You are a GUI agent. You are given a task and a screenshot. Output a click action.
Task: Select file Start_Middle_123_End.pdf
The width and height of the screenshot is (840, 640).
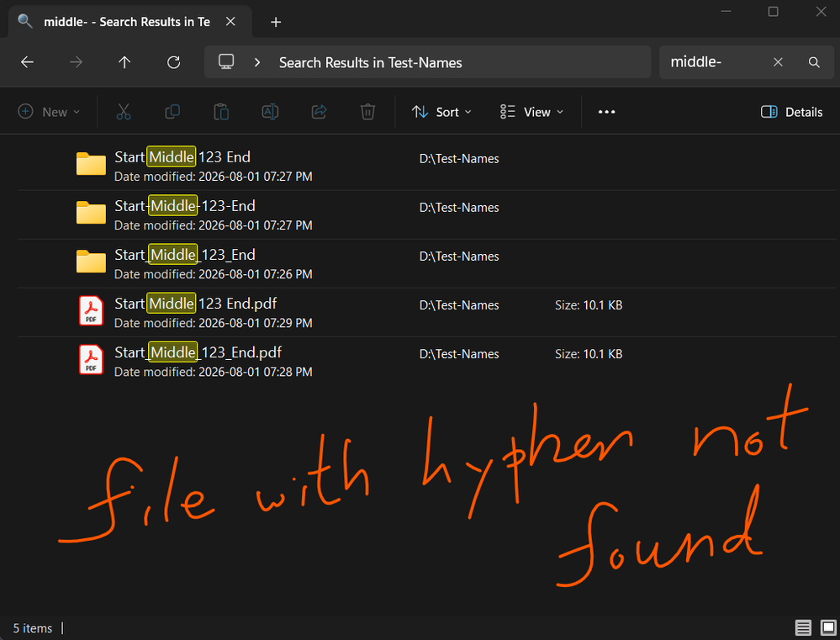(x=427, y=361)
